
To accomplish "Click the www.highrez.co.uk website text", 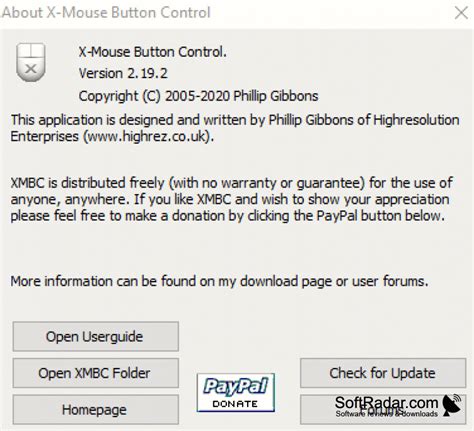I will coord(147,136).
